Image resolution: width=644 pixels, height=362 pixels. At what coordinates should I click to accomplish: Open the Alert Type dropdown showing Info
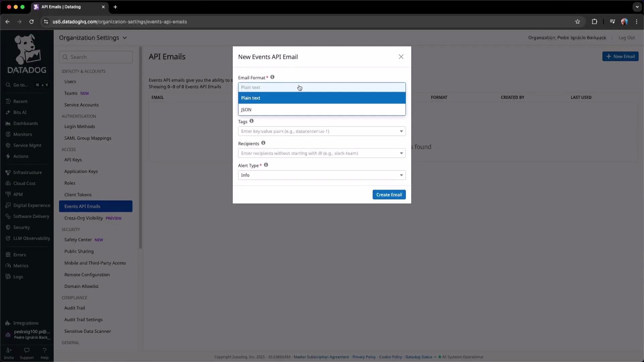tap(322, 175)
